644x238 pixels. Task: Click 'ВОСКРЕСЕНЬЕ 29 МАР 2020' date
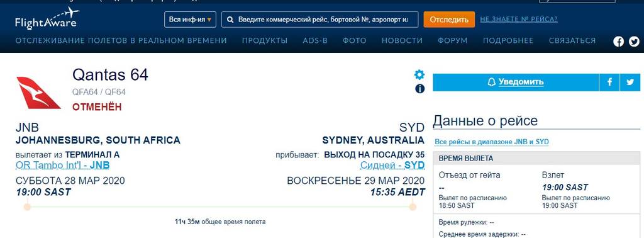pyautogui.click(x=356, y=181)
